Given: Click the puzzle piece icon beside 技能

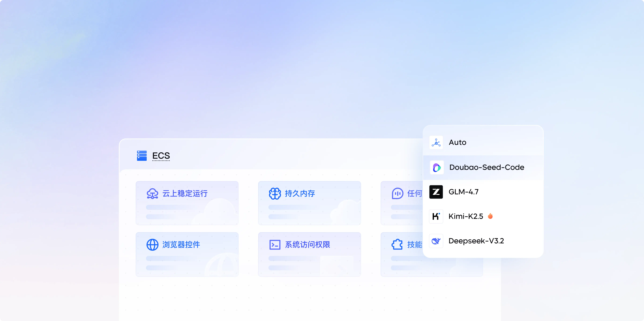Looking at the screenshot, I should (397, 245).
